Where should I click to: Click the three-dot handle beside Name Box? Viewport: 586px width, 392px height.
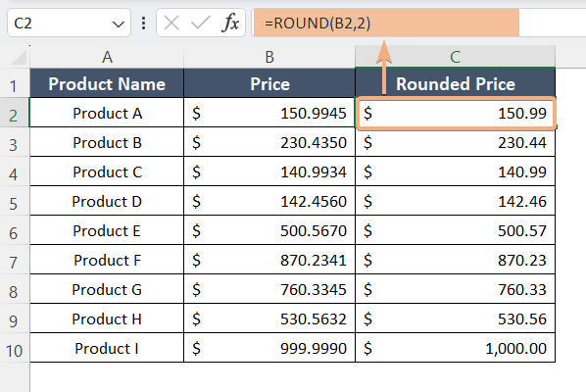(143, 24)
